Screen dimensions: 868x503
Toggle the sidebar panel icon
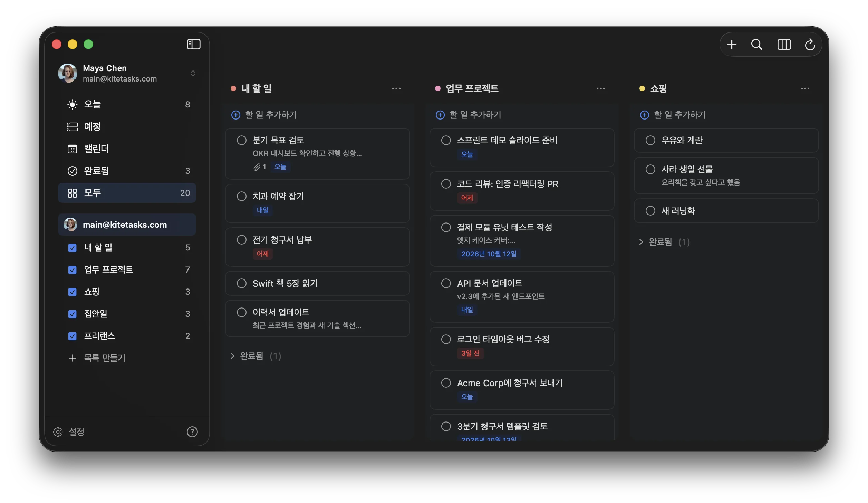click(193, 44)
